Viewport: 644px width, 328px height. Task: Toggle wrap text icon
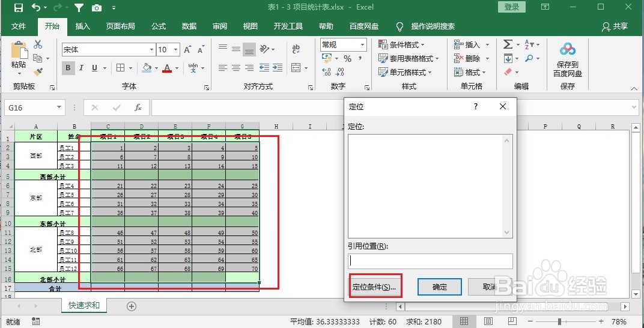(296, 49)
